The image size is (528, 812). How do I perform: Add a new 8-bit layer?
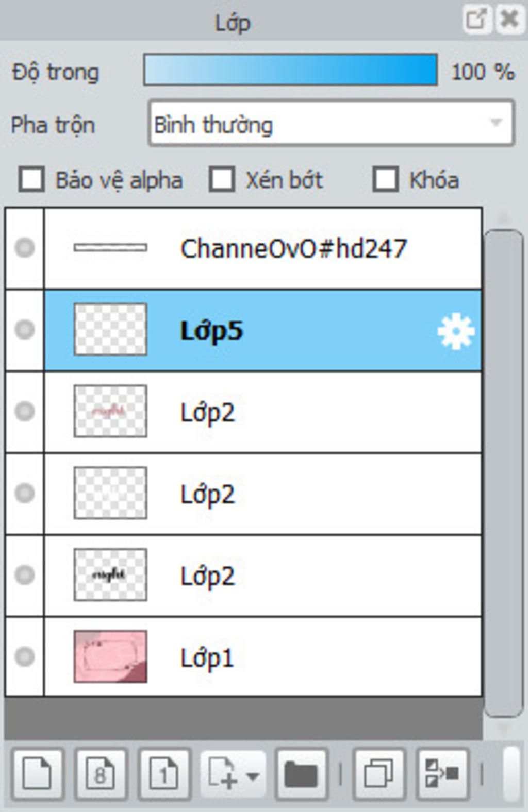[101, 773]
